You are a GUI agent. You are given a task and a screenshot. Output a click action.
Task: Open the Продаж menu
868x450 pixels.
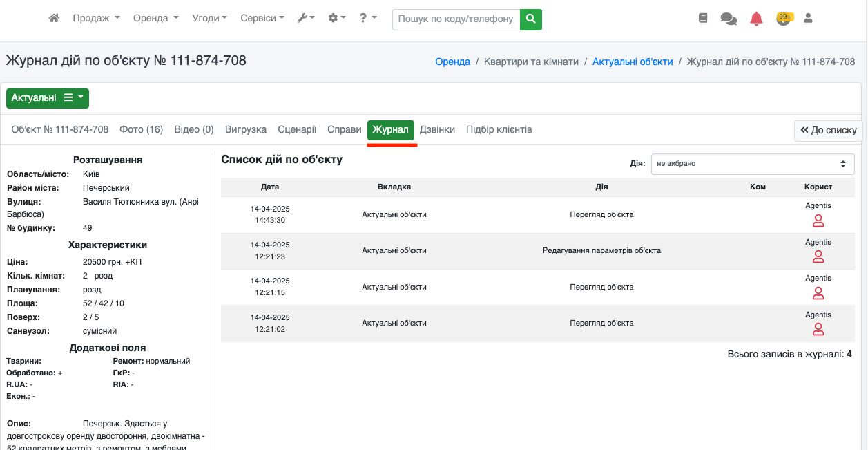coord(96,19)
